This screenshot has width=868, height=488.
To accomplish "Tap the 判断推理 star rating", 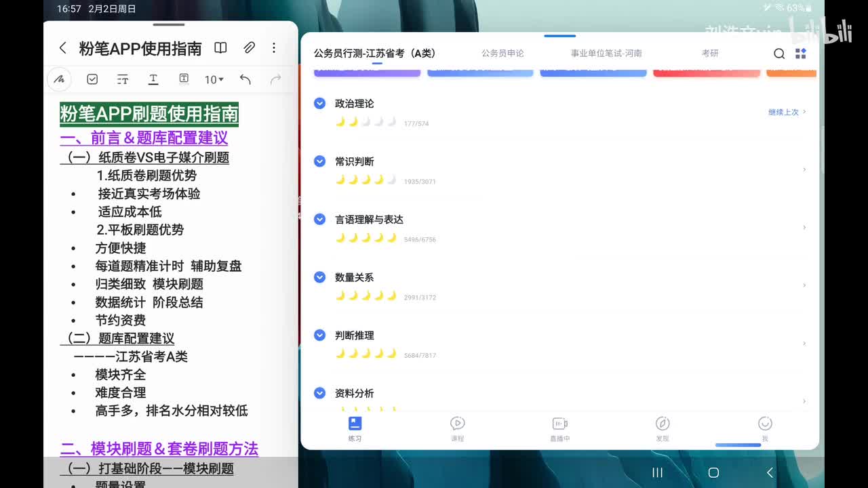I will pos(366,354).
